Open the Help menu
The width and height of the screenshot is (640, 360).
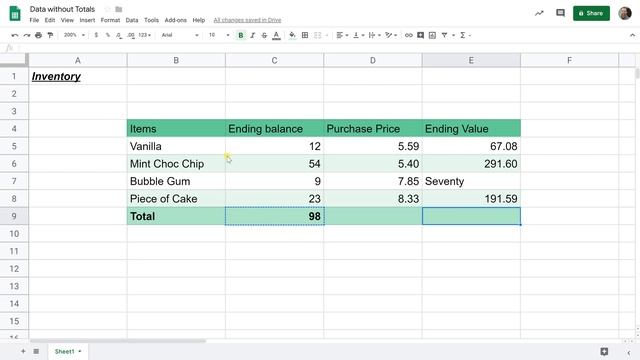[198, 20]
